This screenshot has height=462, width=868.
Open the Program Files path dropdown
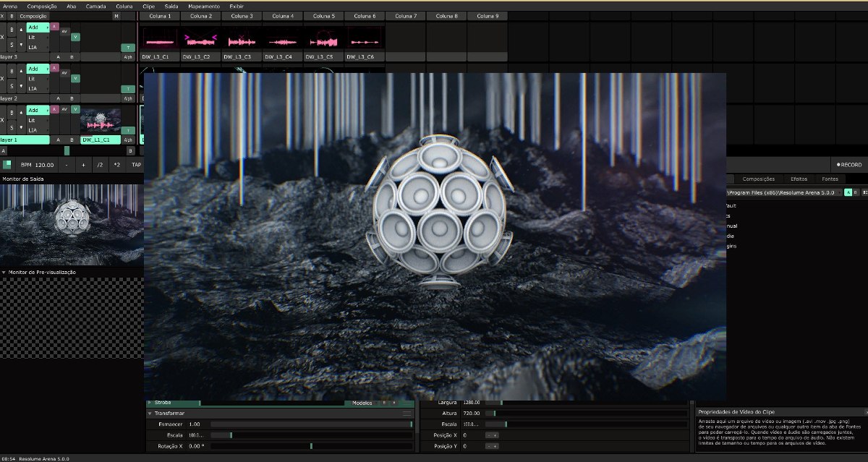[783, 193]
